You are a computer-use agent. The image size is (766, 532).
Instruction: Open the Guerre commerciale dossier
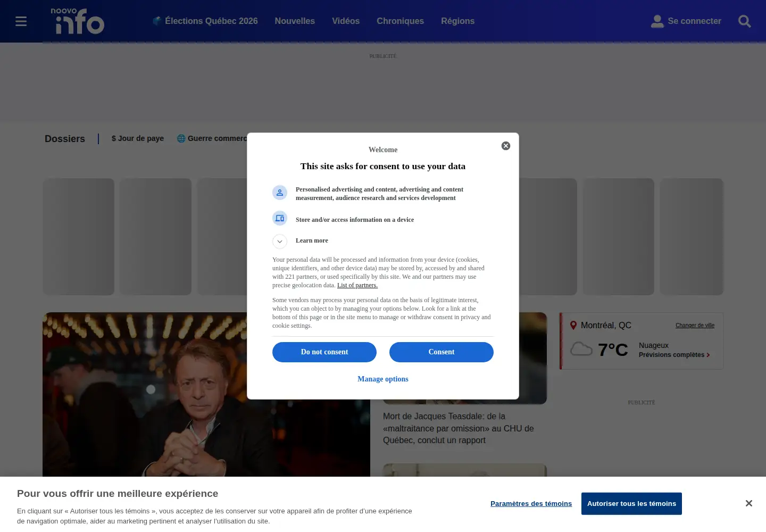coord(212,138)
